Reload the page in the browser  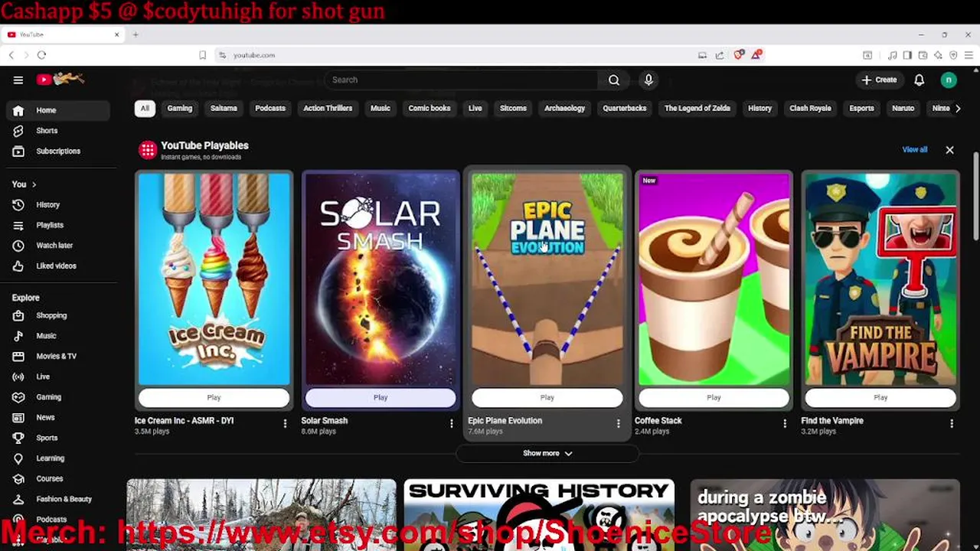tap(41, 55)
